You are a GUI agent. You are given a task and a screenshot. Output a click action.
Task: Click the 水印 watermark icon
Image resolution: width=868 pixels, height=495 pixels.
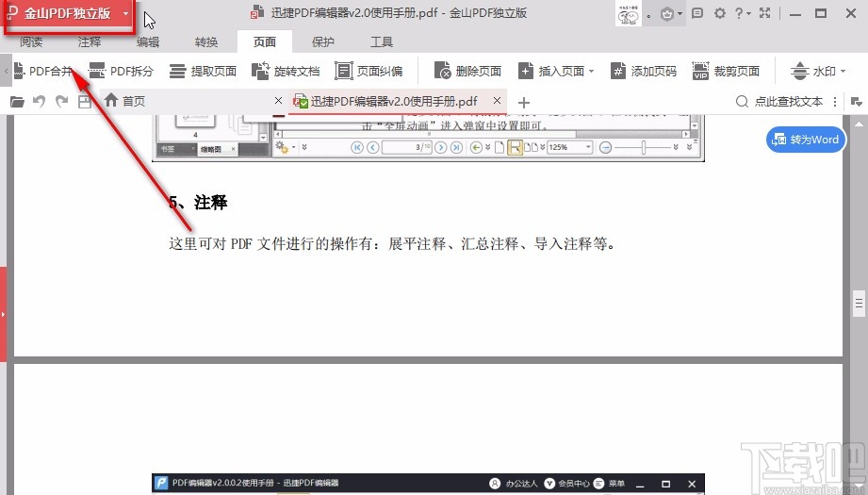point(799,71)
